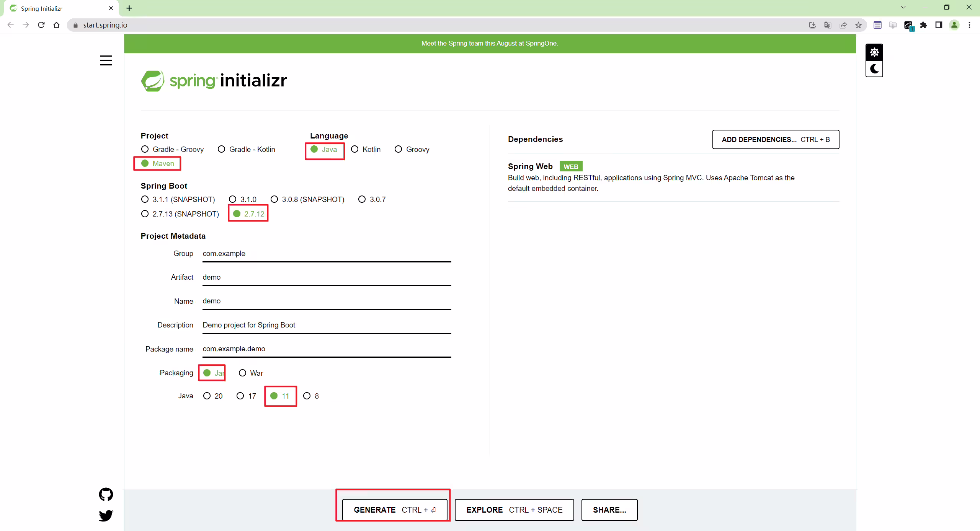This screenshot has height=531, width=980.
Task: Close the Spring Initializr tab
Action: 111,8
